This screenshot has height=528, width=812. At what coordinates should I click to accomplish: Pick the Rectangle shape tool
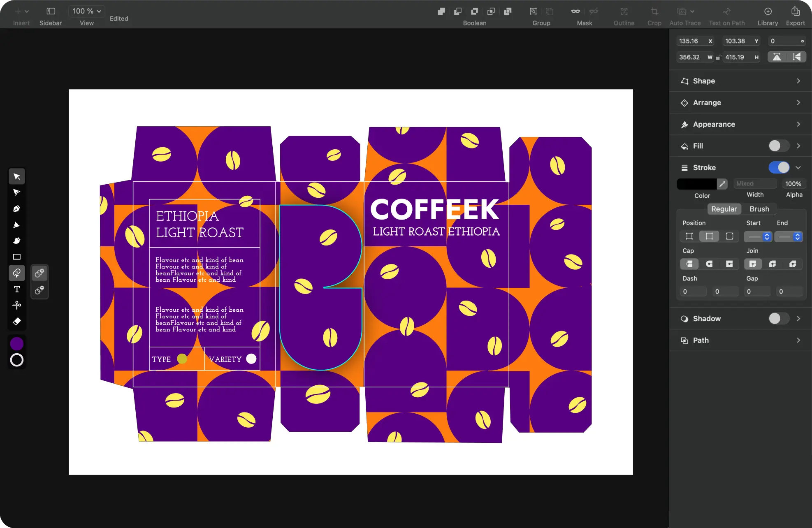click(x=16, y=257)
